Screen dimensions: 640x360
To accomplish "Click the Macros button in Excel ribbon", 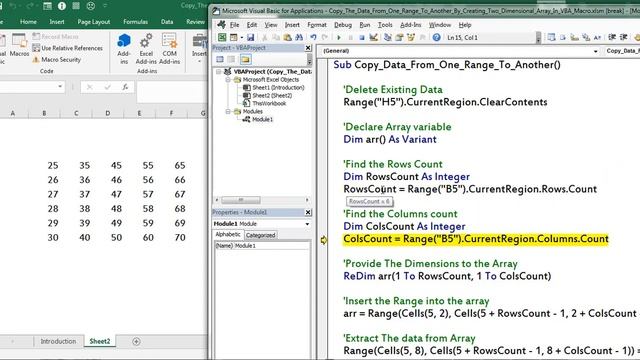I will [x=19, y=46].
